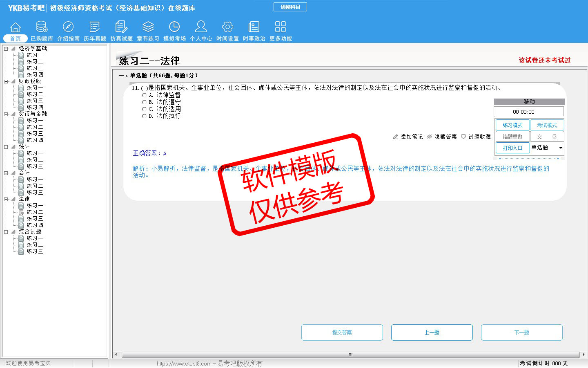Go to the 首页 home tab
588x368 pixels.
[x=16, y=38]
